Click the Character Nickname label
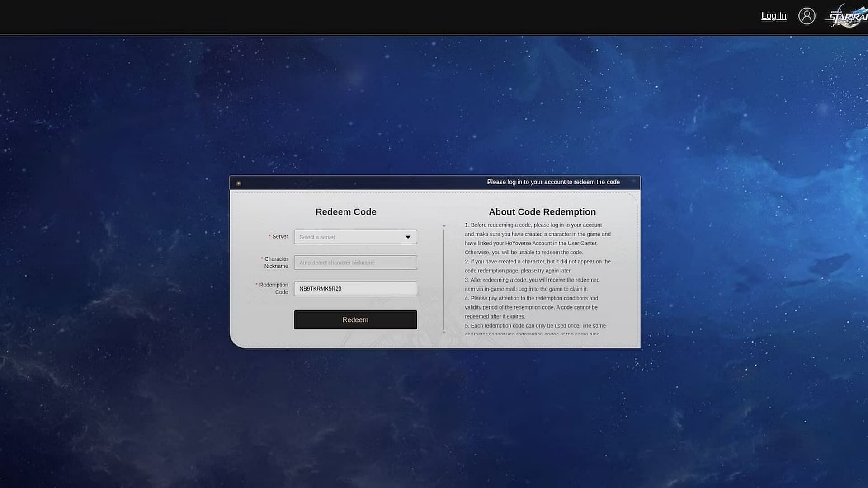The height and width of the screenshot is (488, 868). pos(276,263)
